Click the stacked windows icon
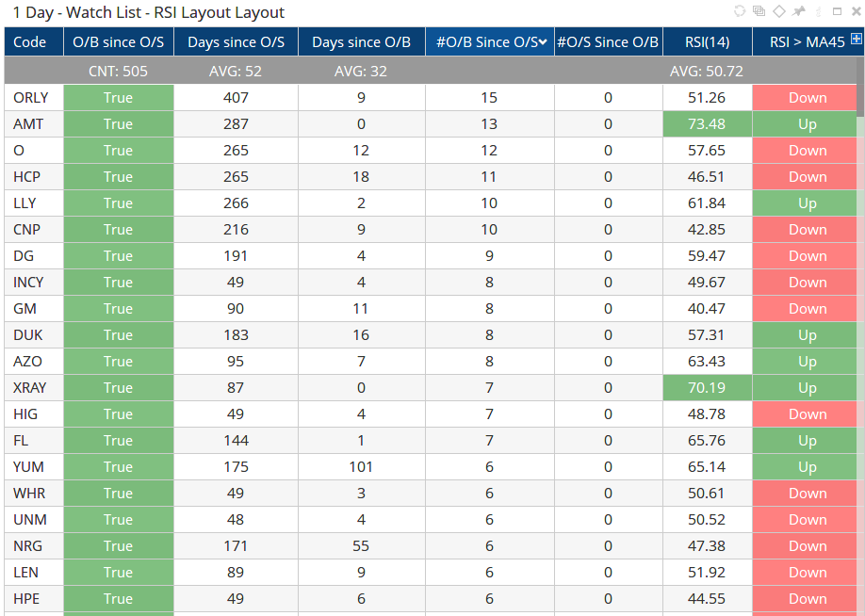Image resolution: width=865 pixels, height=616 pixels. pyautogui.click(x=759, y=11)
